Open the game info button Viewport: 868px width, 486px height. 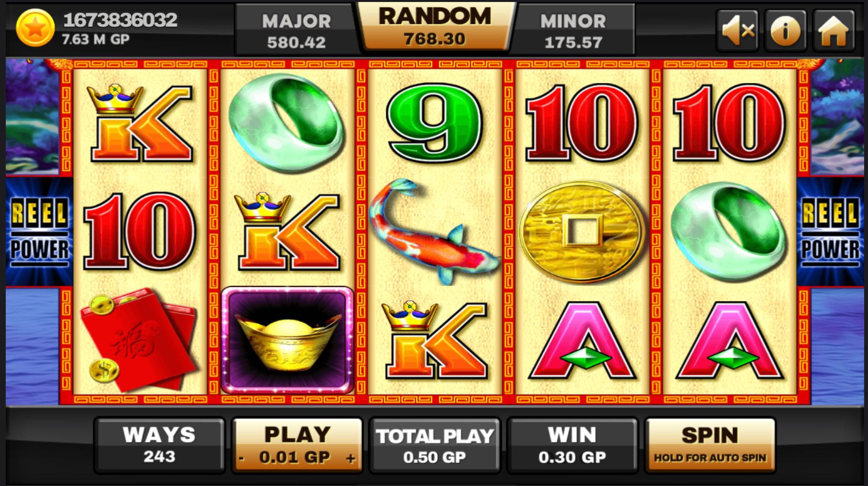pyautogui.click(x=785, y=31)
